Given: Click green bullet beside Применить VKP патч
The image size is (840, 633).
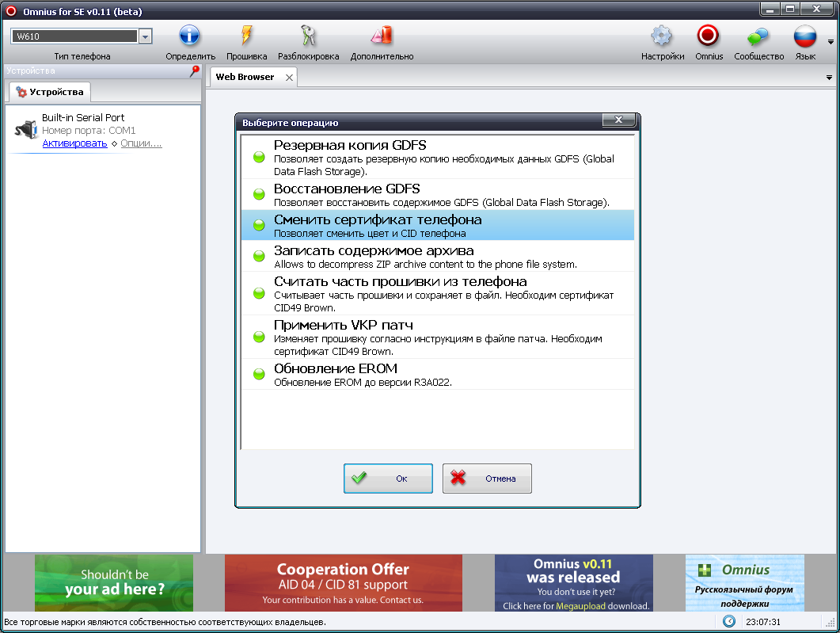Looking at the screenshot, I should tap(259, 337).
